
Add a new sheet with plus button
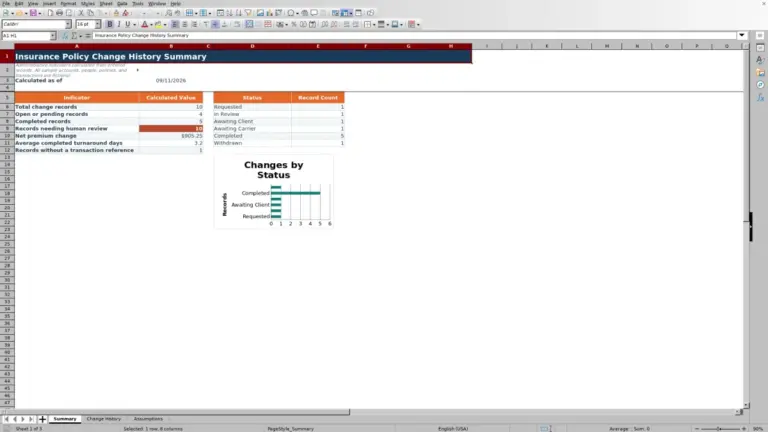tap(42, 419)
